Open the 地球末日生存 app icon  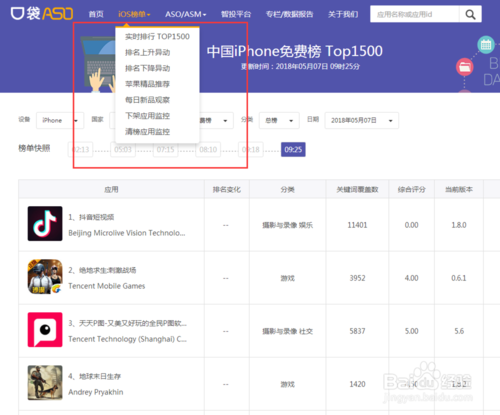click(45, 382)
